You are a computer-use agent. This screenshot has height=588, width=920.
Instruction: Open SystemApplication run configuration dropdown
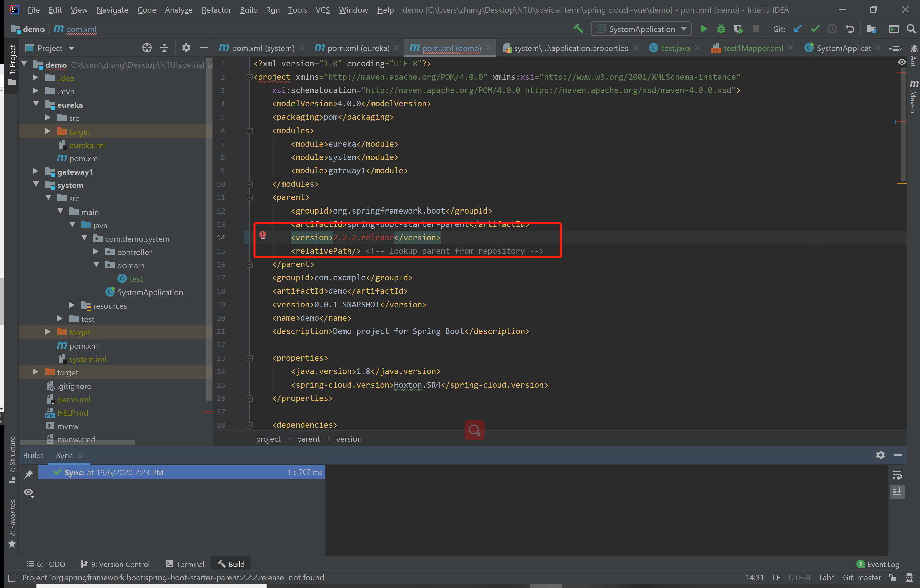642,29
